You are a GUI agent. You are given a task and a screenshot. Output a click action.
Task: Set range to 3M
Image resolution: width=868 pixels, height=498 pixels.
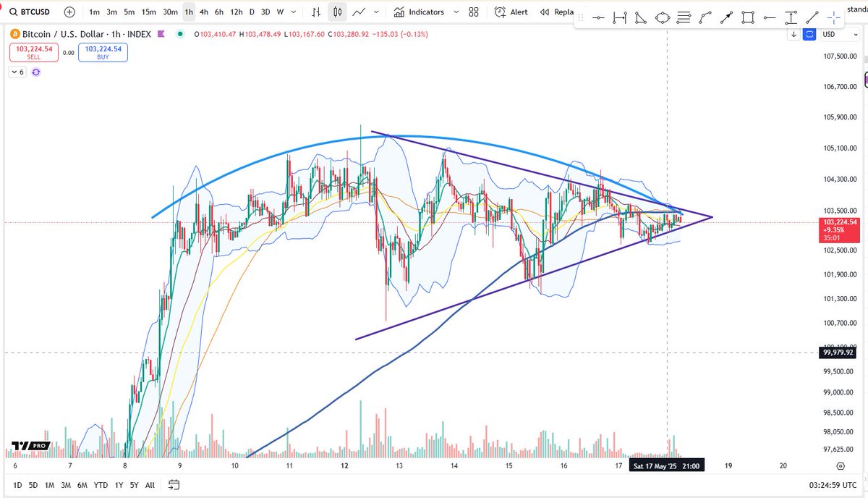(x=66, y=484)
